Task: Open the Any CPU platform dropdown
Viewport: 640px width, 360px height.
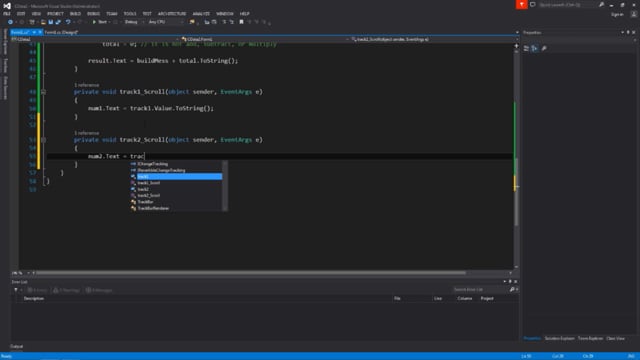Action: tap(165, 22)
